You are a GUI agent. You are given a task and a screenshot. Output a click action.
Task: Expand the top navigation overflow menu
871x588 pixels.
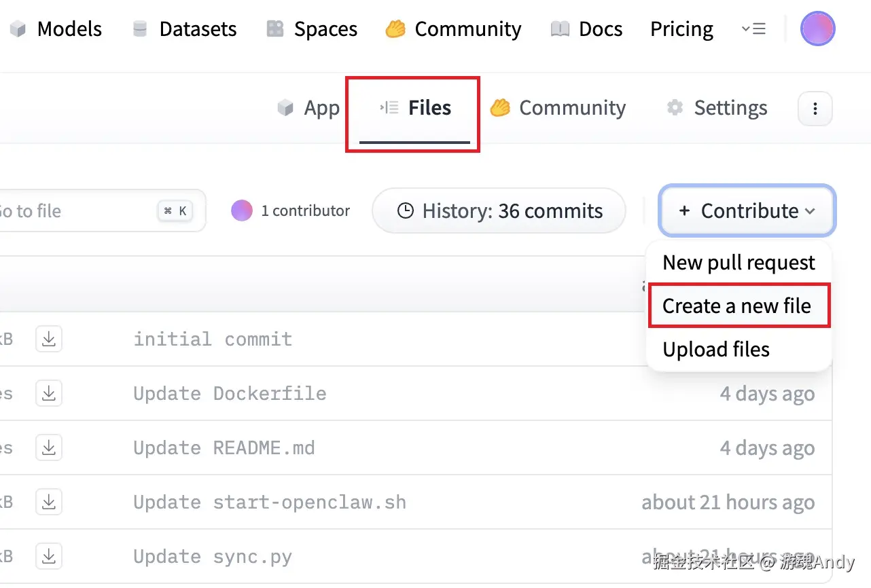[753, 29]
